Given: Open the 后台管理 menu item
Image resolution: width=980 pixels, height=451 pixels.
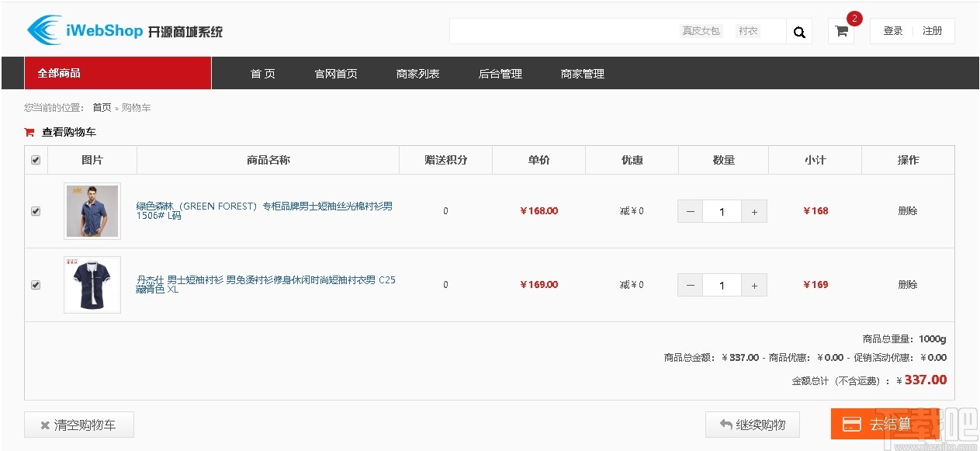Looking at the screenshot, I should [500, 73].
